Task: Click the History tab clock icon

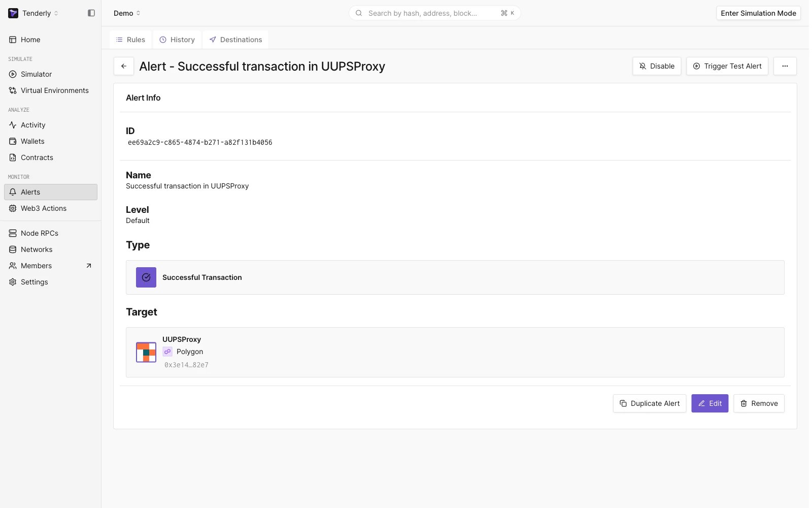Action: tap(163, 40)
